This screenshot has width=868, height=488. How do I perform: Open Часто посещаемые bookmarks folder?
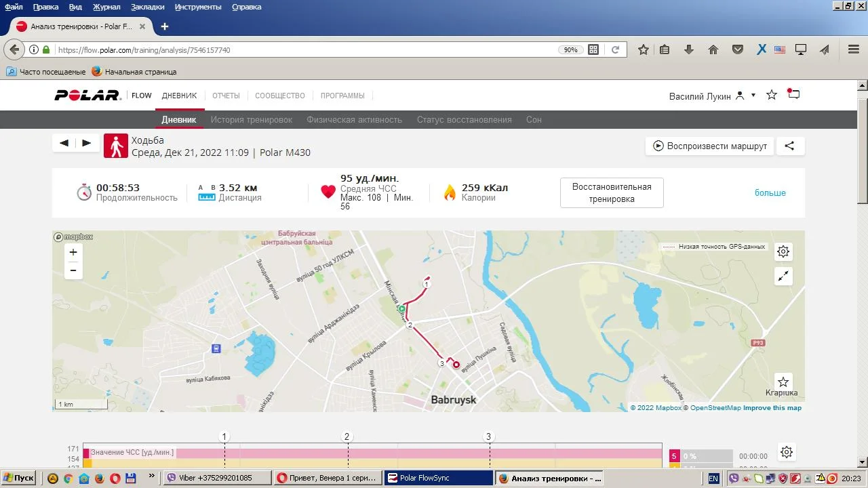(x=46, y=71)
